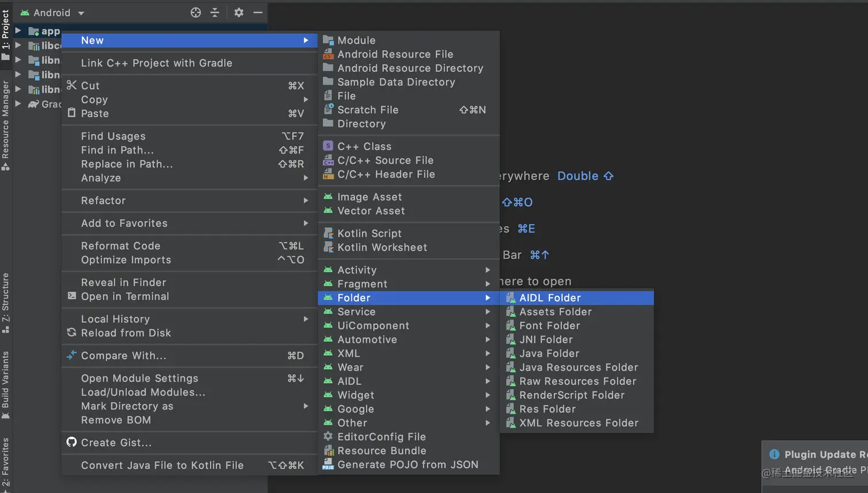Open the Android view dropdown
868x493 pixels.
[52, 13]
